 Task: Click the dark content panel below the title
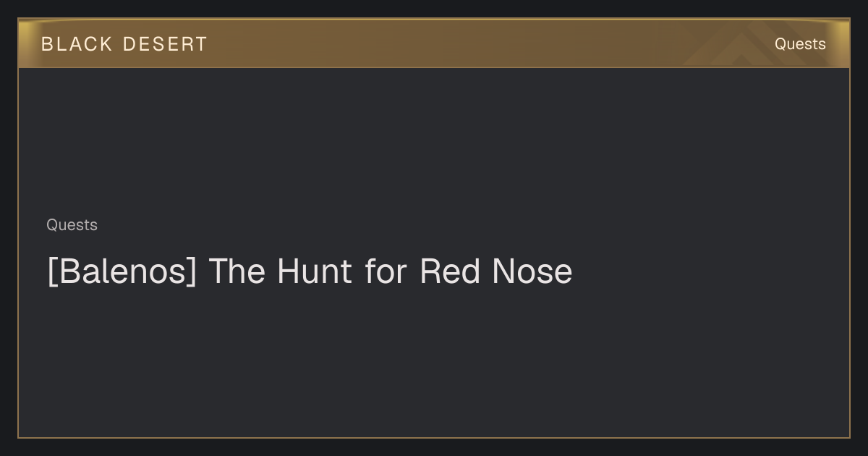pyautogui.click(x=434, y=362)
